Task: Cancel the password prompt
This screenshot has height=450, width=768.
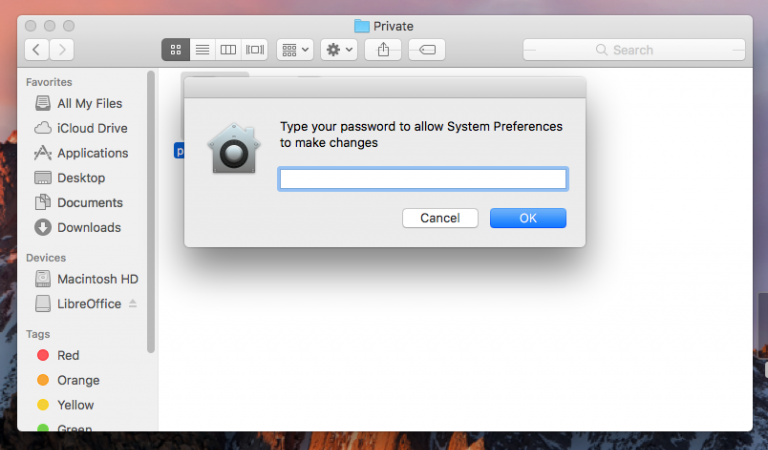Action: click(440, 218)
